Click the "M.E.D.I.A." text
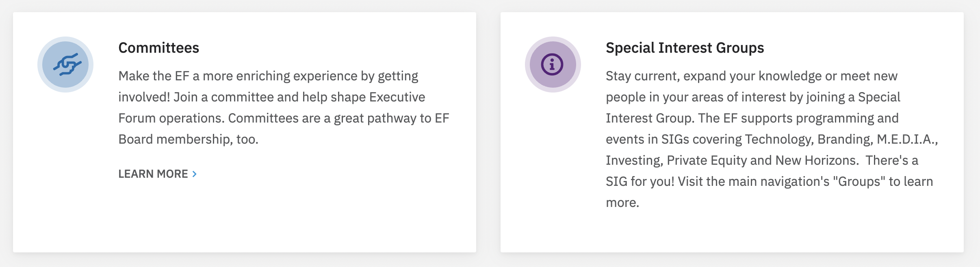 (907, 139)
